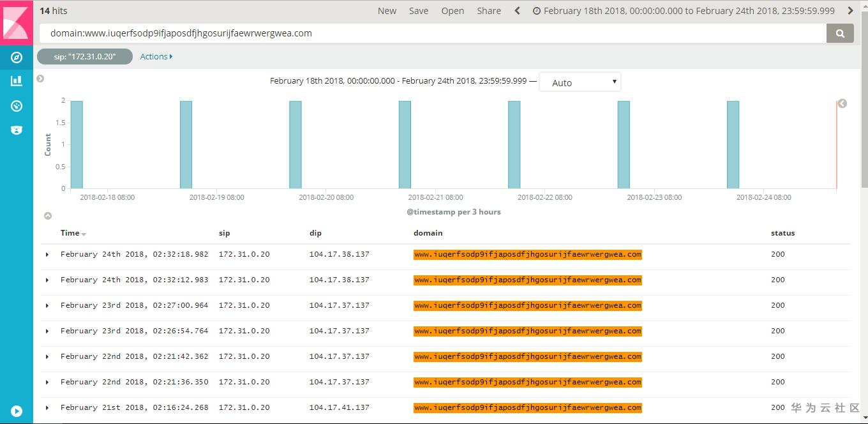This screenshot has width=868, height=424.
Task: Click status 200 in 02:21:36.350 row
Action: [777, 382]
